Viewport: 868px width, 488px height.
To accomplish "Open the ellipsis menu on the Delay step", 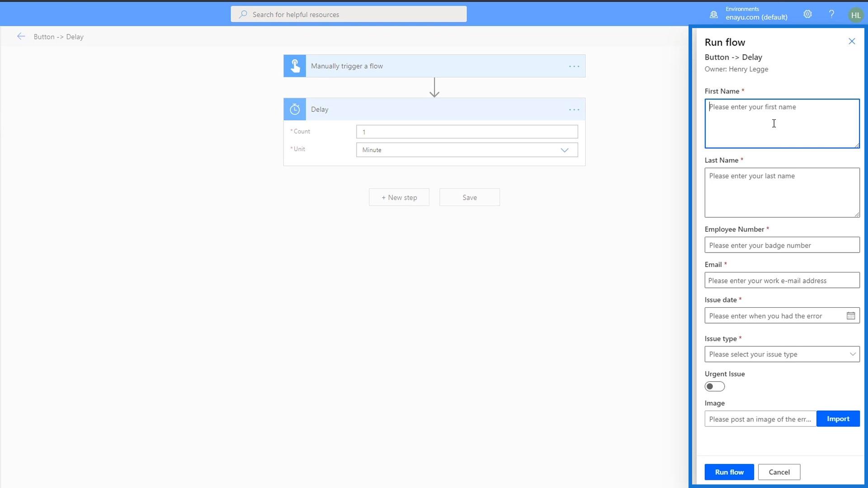I will point(574,110).
